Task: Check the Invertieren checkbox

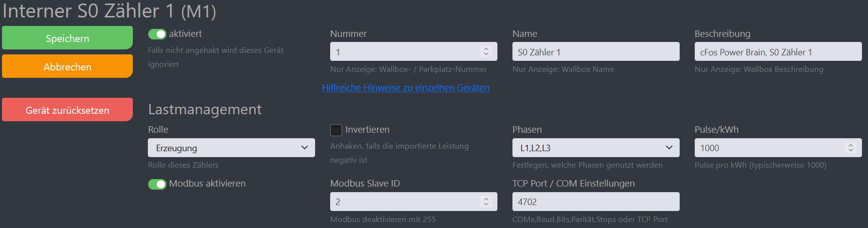Action: 336,130
